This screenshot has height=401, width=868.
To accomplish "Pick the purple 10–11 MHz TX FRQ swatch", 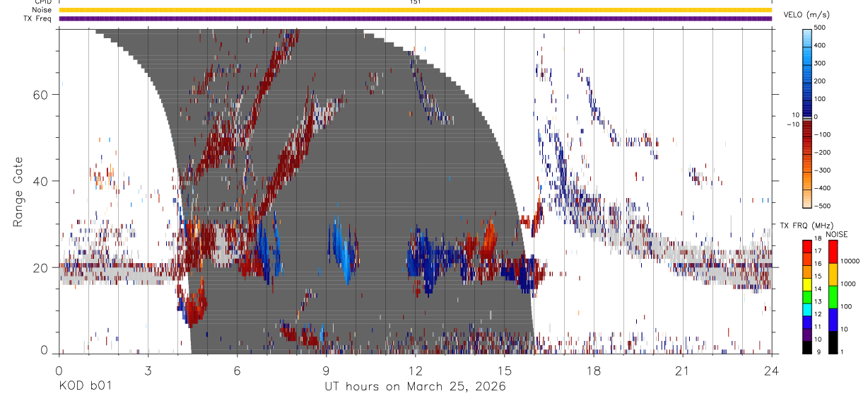I will click(x=807, y=335).
